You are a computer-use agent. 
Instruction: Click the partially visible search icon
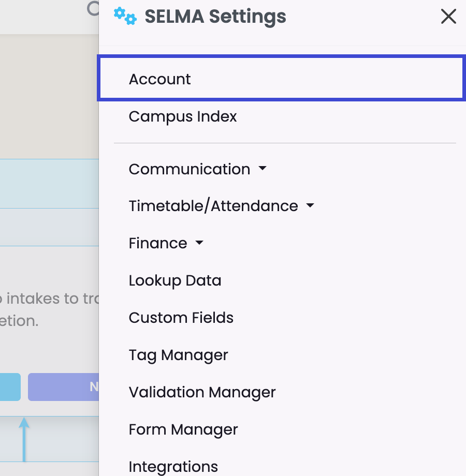click(93, 9)
